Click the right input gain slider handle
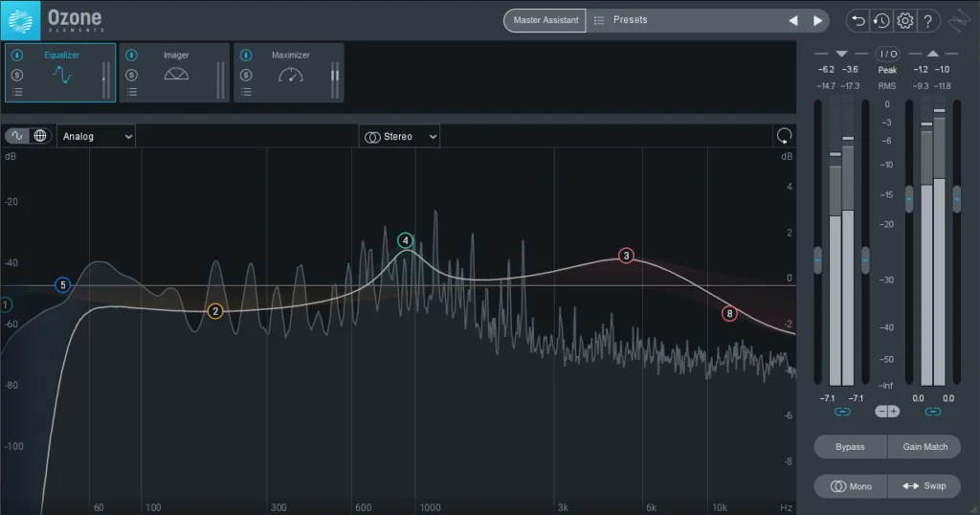Viewport: 980px width, 515px height. pos(865,260)
